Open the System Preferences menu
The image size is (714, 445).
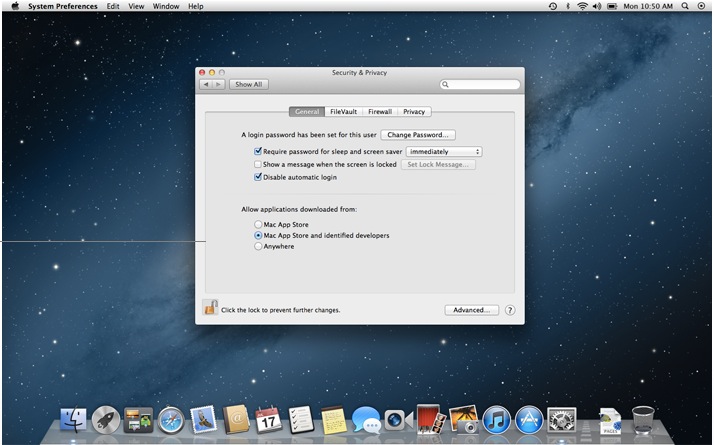tap(63, 6)
